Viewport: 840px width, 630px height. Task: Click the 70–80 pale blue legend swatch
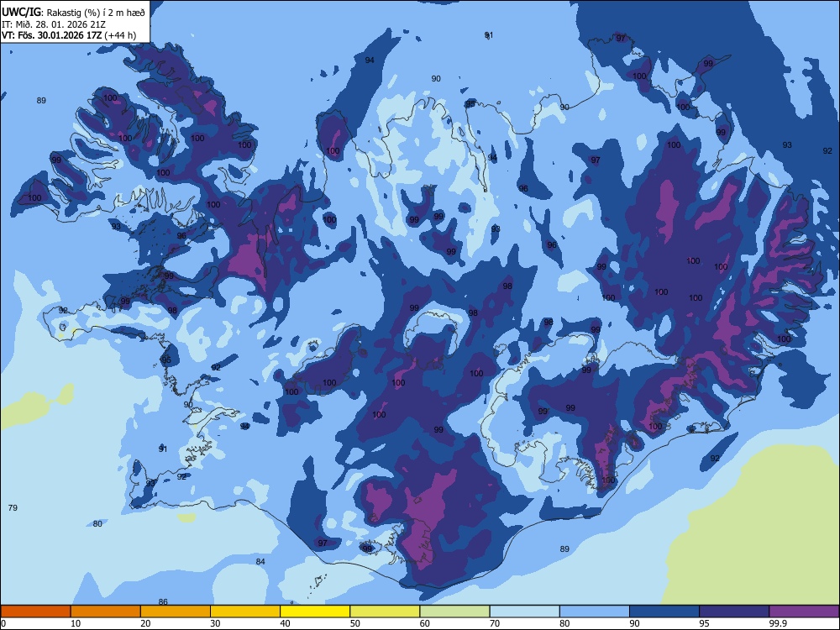coord(525,612)
